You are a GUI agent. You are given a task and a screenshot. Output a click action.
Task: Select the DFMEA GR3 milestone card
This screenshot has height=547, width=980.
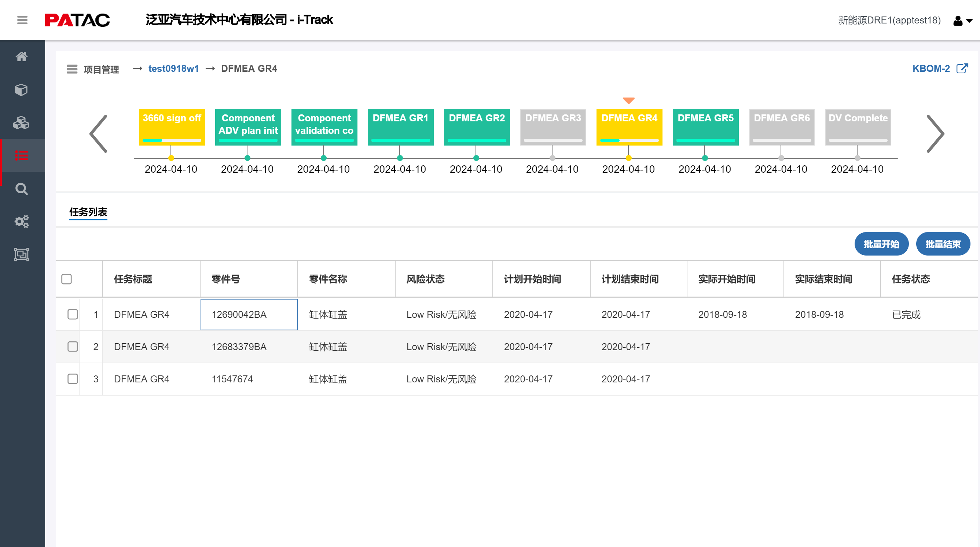553,127
